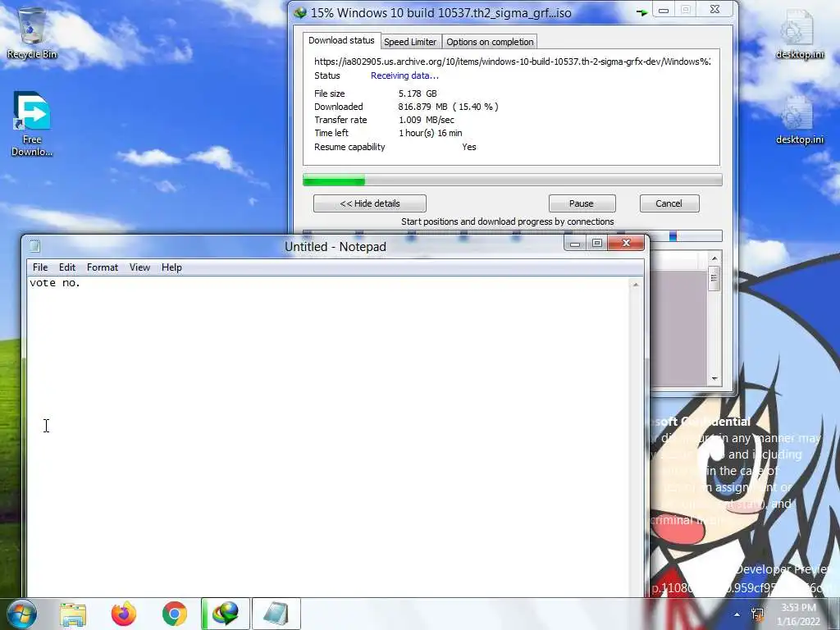Click the connections list scrollbar thumb

[x=714, y=278]
